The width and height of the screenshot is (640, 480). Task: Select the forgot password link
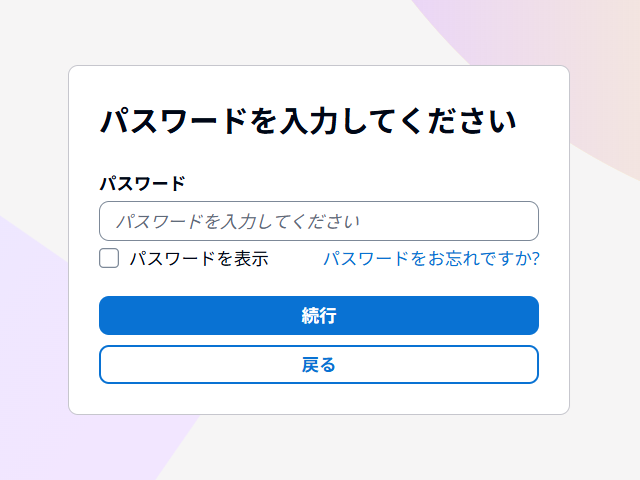click(431, 259)
